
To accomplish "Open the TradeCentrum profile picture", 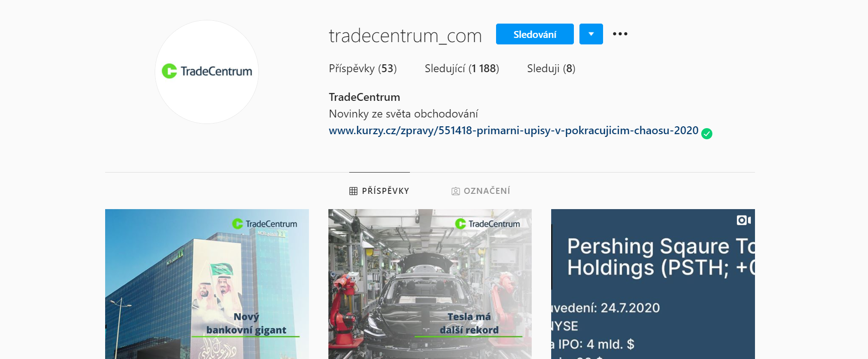I will point(207,72).
